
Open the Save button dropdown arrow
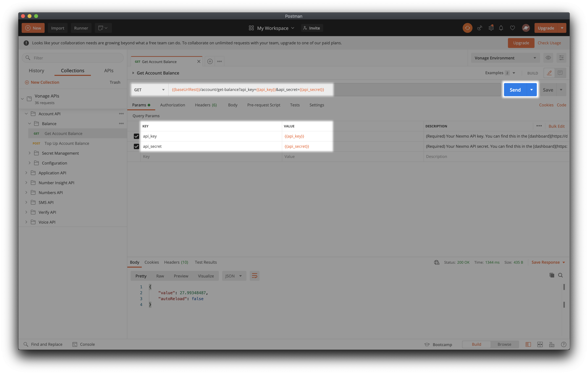tap(561, 90)
